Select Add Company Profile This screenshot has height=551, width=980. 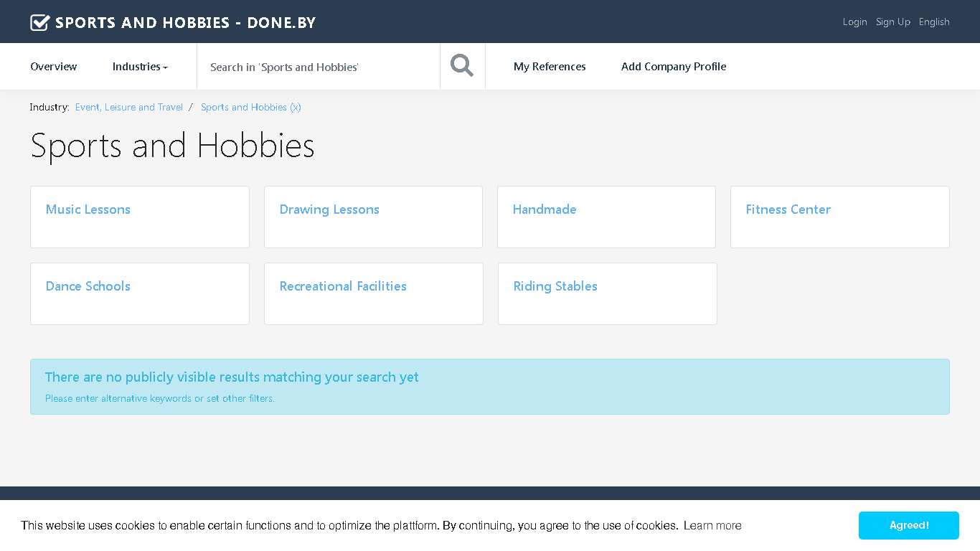coord(674,67)
